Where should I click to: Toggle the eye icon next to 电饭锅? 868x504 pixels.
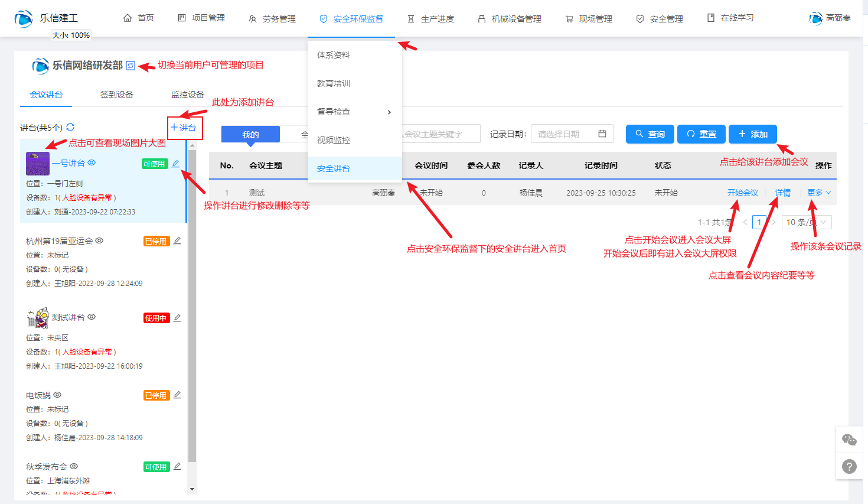coord(57,395)
